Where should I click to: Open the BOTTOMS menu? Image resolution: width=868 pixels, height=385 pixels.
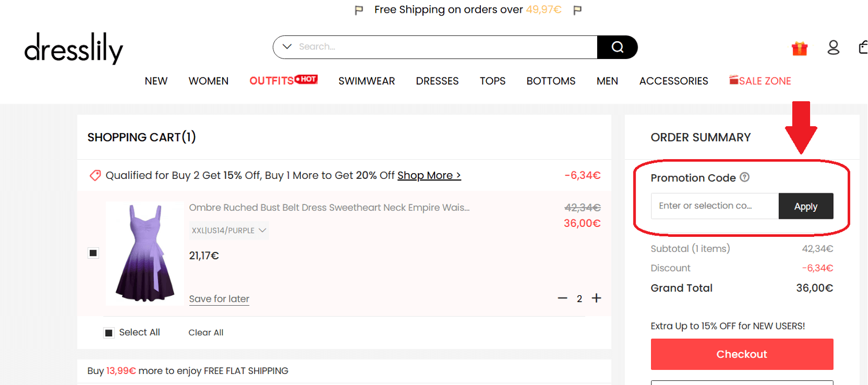(x=551, y=81)
